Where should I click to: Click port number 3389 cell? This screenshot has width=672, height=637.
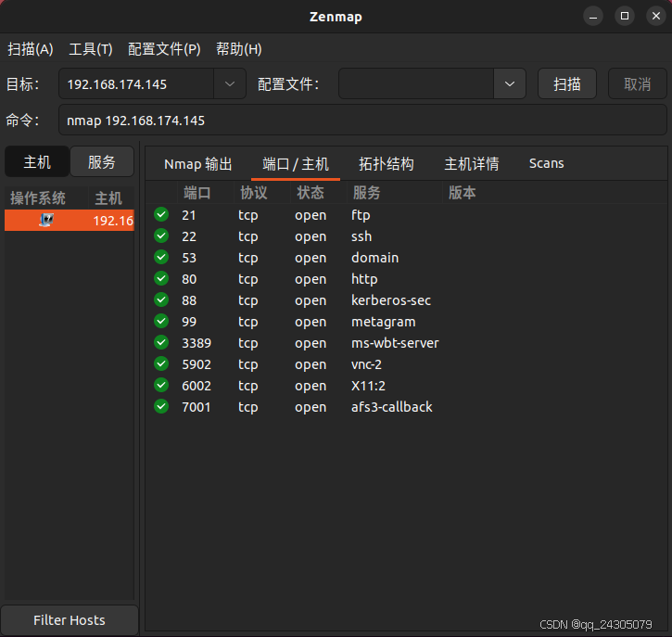(197, 343)
